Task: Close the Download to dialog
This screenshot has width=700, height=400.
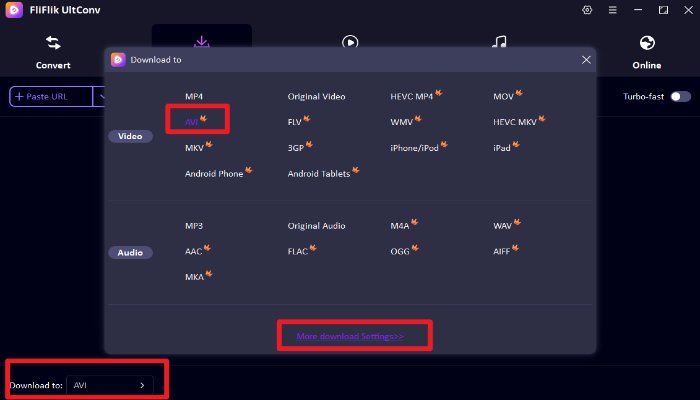Action: pyautogui.click(x=586, y=60)
